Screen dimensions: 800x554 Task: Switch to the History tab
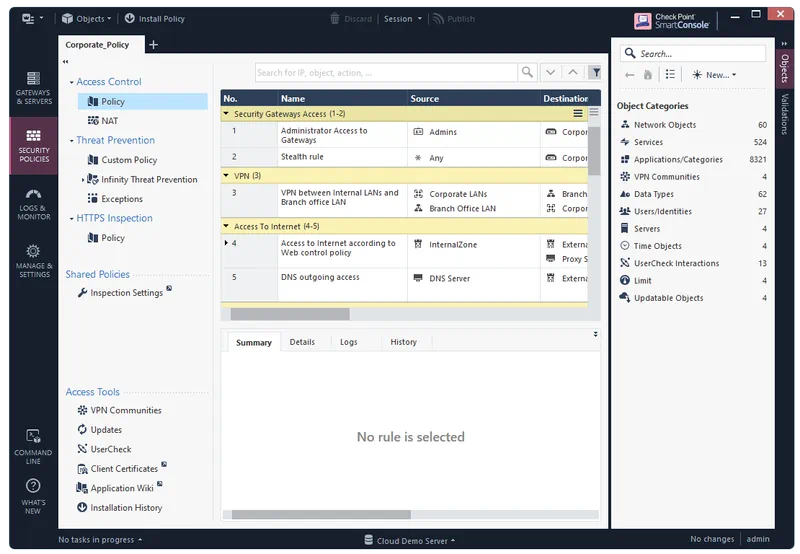[403, 342]
